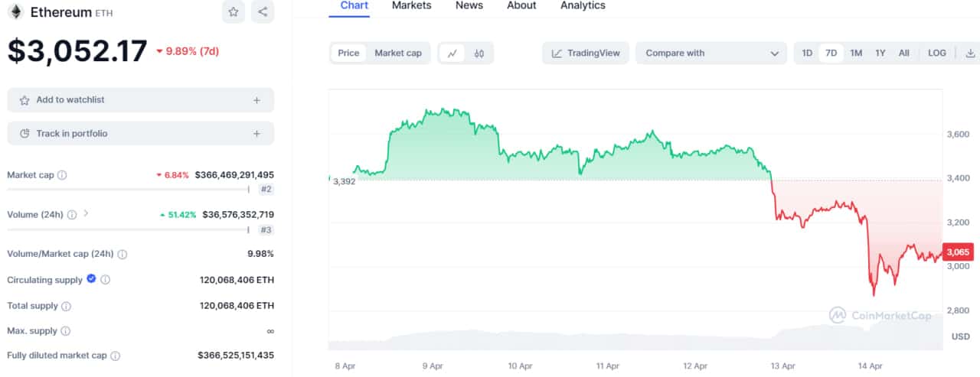Screen dimensions: 980x377
Task: Switch to candlestick chart view
Action: [x=479, y=54]
